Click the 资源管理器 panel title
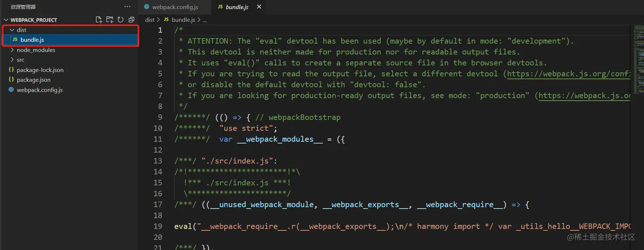 pyautogui.click(x=23, y=7)
